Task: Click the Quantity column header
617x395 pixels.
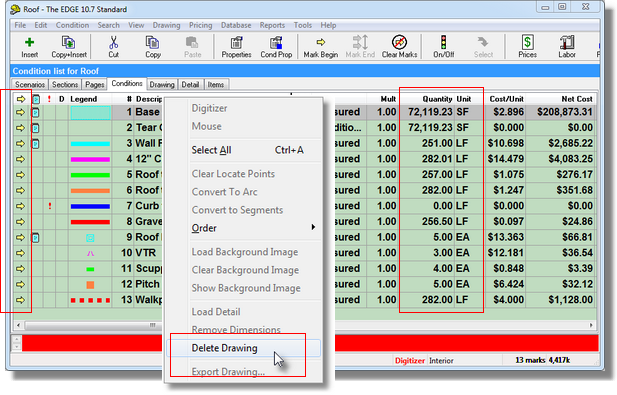Action: (437, 99)
